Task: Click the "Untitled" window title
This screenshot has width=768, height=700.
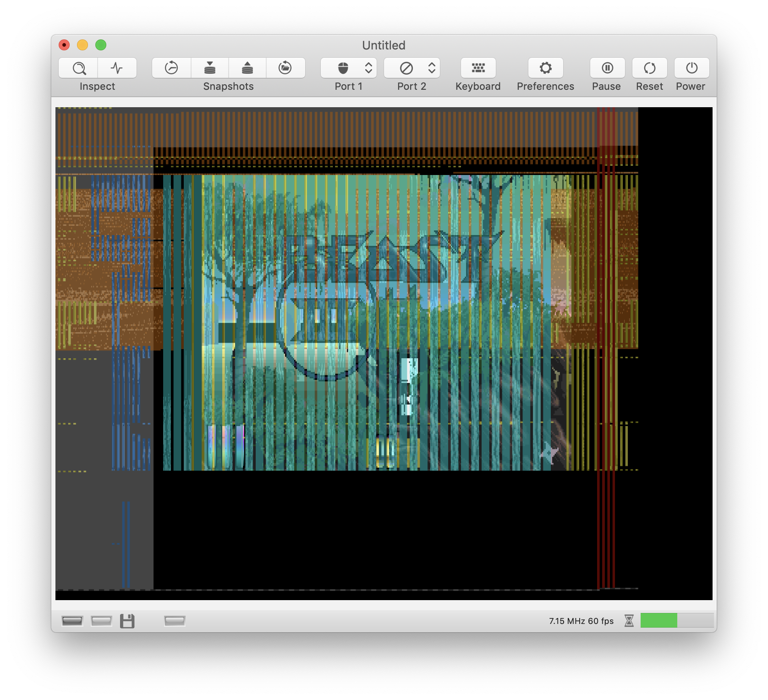Action: 384,45
